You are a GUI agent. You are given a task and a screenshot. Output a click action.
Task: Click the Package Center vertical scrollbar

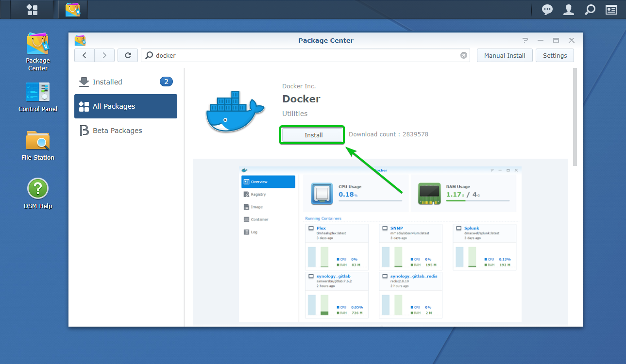coord(575,116)
